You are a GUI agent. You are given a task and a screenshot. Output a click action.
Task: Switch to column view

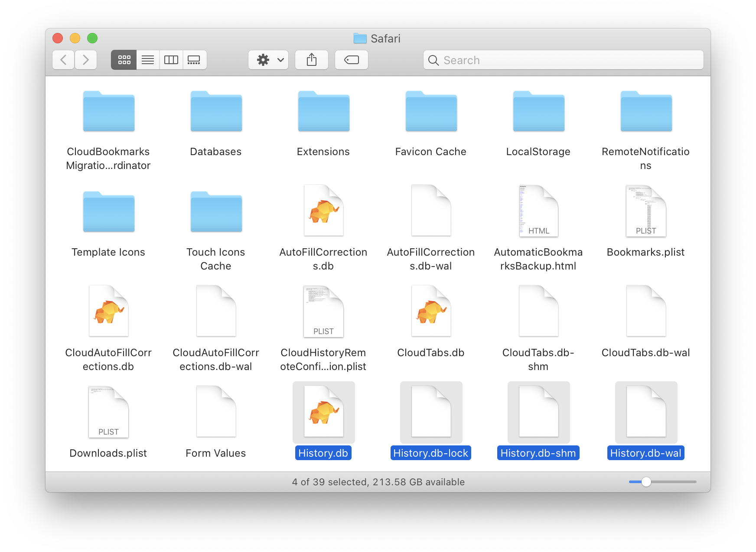click(x=171, y=60)
